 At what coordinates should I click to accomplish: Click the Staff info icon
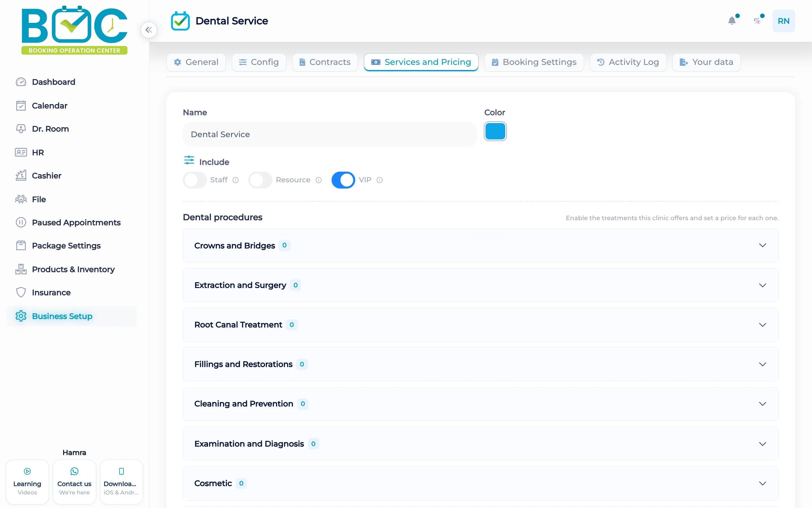235,180
